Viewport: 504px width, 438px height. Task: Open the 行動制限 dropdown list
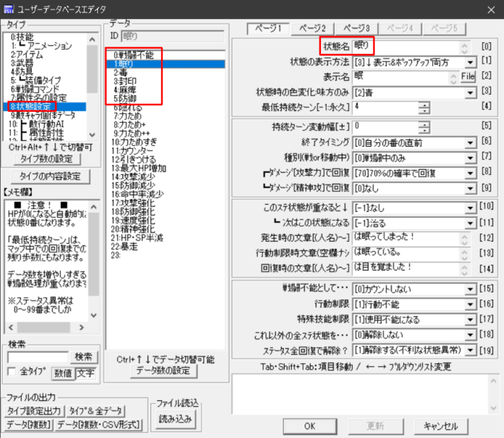tap(470, 304)
